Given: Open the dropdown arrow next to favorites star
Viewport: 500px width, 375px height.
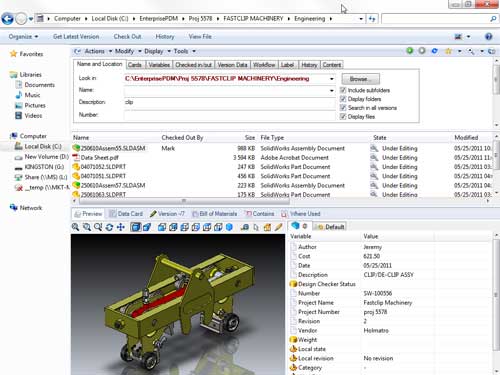Looking at the screenshot, I should [x=460, y=51].
